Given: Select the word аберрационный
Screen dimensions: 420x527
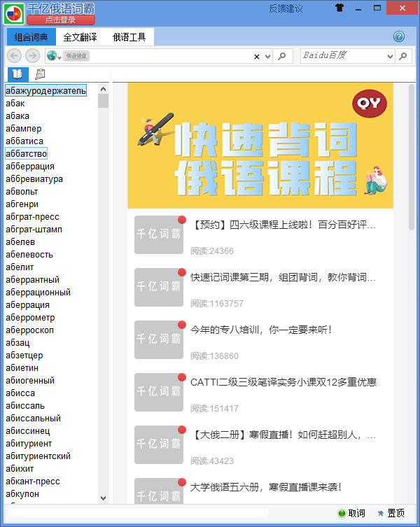Looking at the screenshot, I should [x=38, y=292].
